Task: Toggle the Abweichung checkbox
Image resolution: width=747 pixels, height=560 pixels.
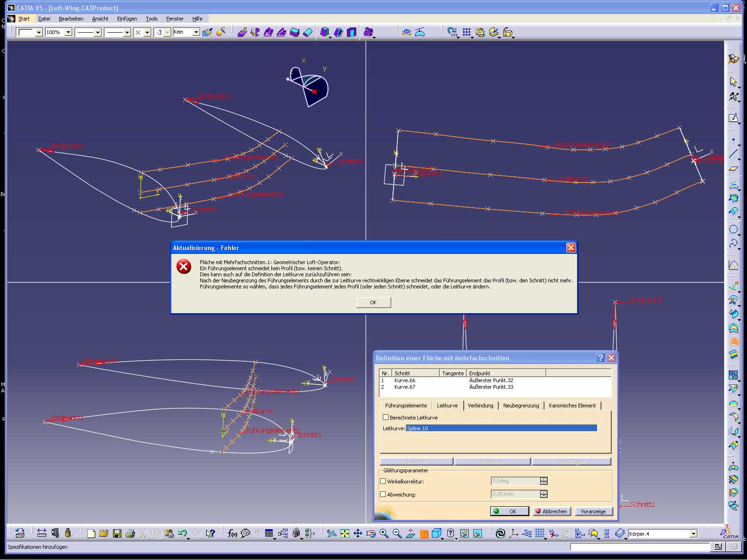Action: 383,494
